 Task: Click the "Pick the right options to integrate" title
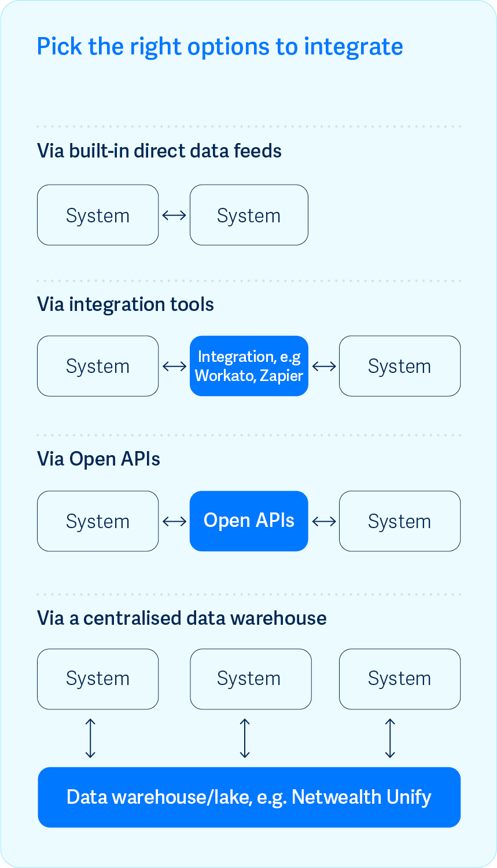coord(220,46)
